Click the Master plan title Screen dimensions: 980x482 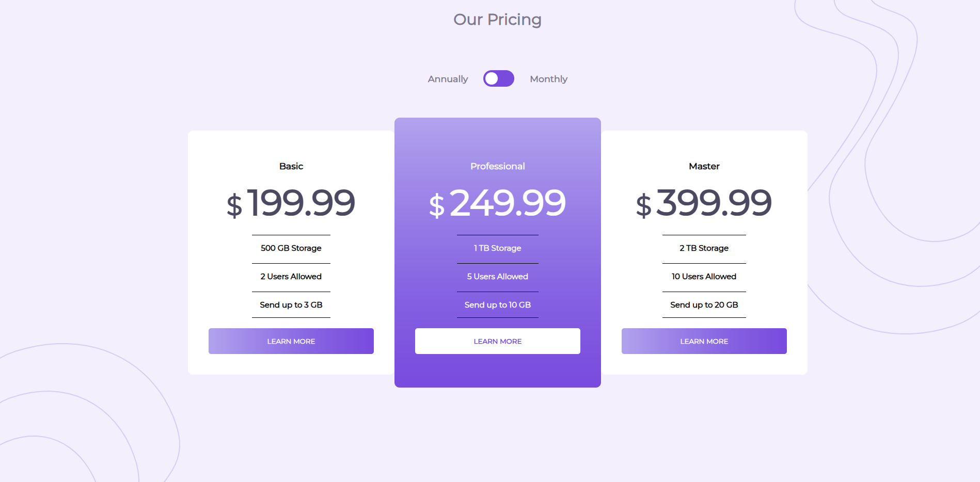coord(704,166)
